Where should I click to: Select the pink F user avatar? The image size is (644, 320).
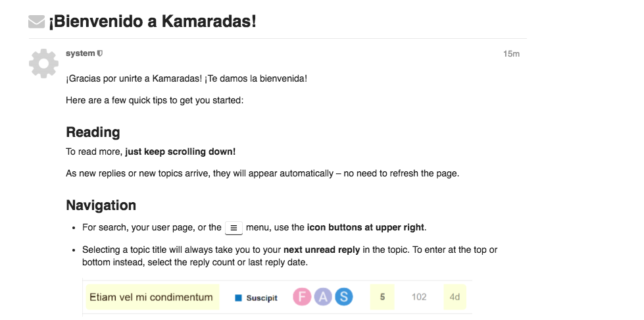(302, 296)
